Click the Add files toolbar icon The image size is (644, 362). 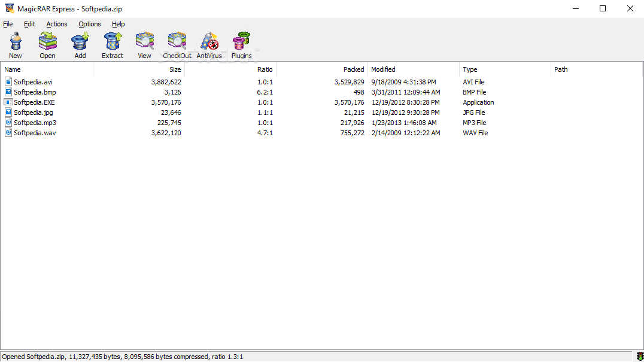pyautogui.click(x=80, y=41)
